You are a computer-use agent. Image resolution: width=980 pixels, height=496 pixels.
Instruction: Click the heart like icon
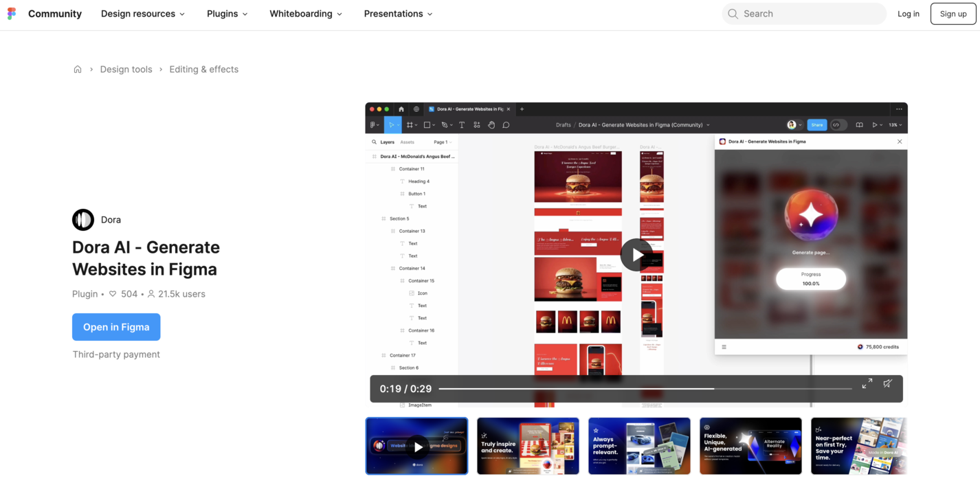[x=113, y=294]
